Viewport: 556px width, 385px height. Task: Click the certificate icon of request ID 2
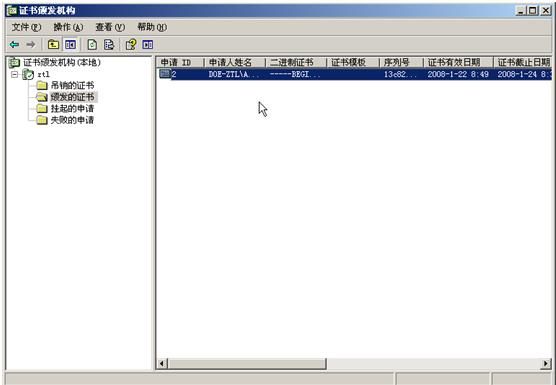coord(165,74)
